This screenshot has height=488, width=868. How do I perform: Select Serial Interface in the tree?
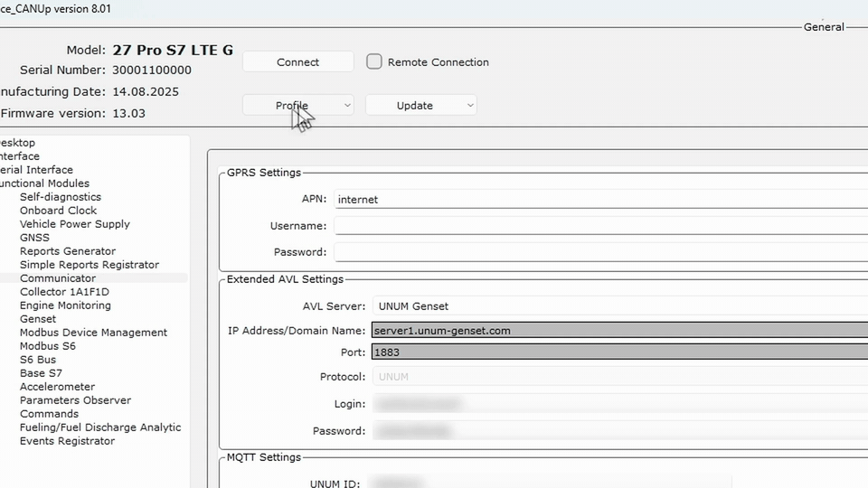(x=36, y=170)
